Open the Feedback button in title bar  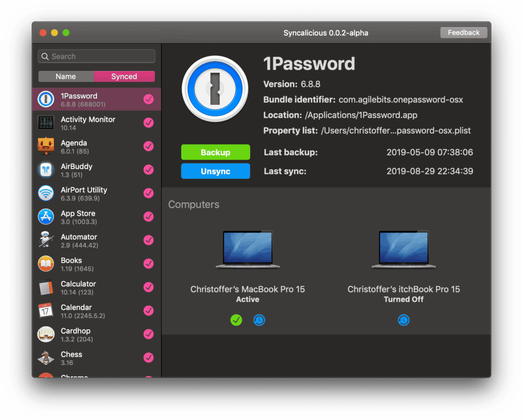463,33
